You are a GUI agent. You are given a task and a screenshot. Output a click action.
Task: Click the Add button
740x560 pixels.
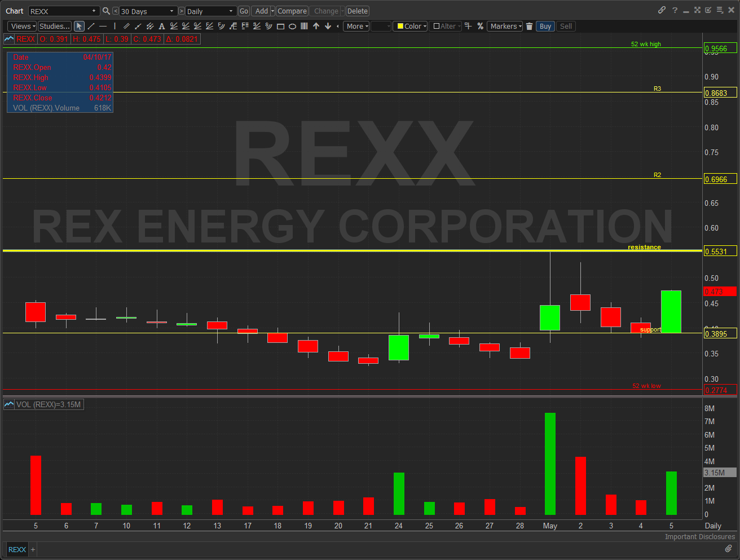coord(261,11)
